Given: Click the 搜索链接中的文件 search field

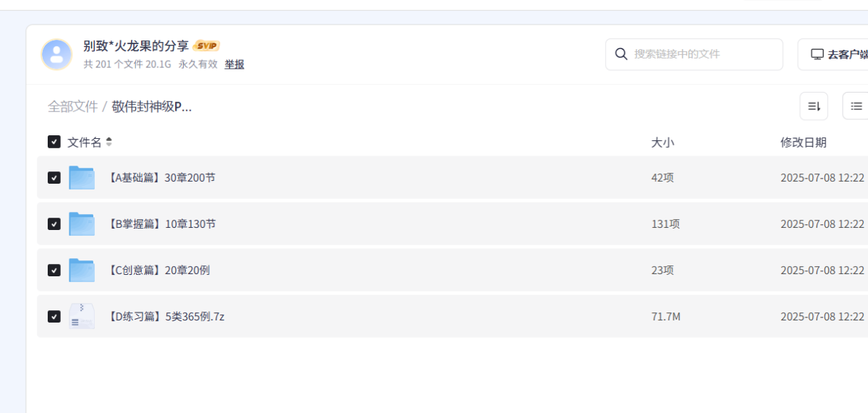Looking at the screenshot, I should (694, 54).
